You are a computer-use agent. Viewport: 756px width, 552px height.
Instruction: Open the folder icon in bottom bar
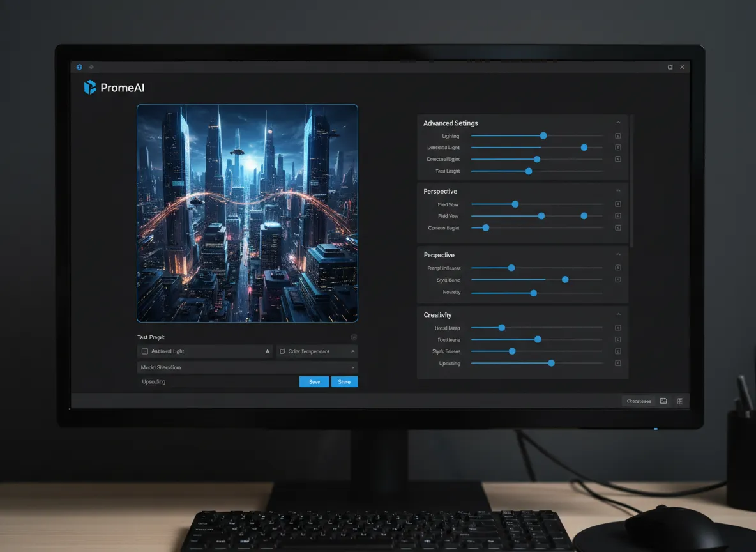click(663, 401)
